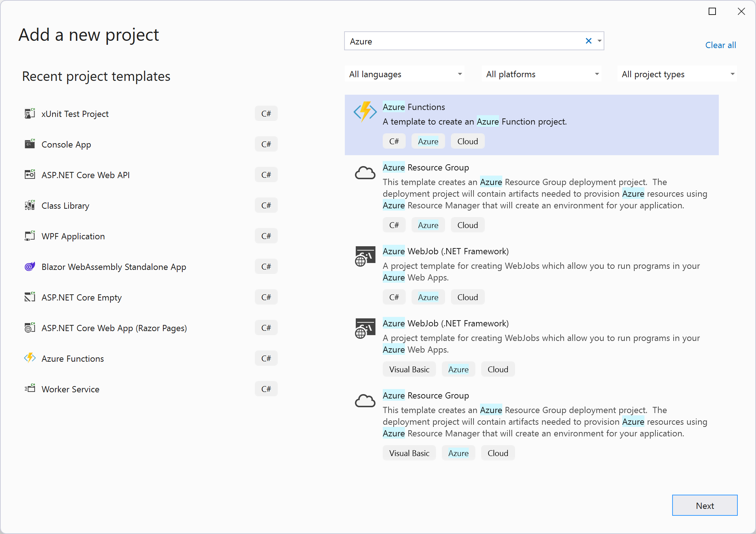Screen dimensions: 756x534
Task: Click the C# tag on the Console App row
Action: coord(266,144)
